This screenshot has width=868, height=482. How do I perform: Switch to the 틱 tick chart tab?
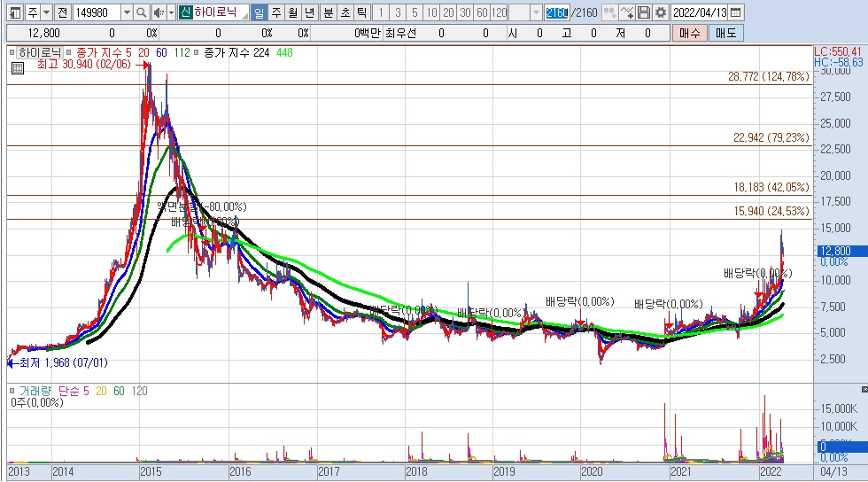click(x=361, y=12)
